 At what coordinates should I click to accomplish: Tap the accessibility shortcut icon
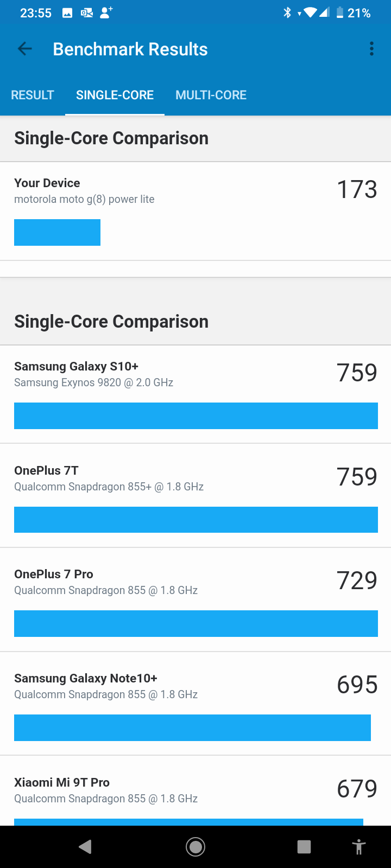(x=359, y=847)
